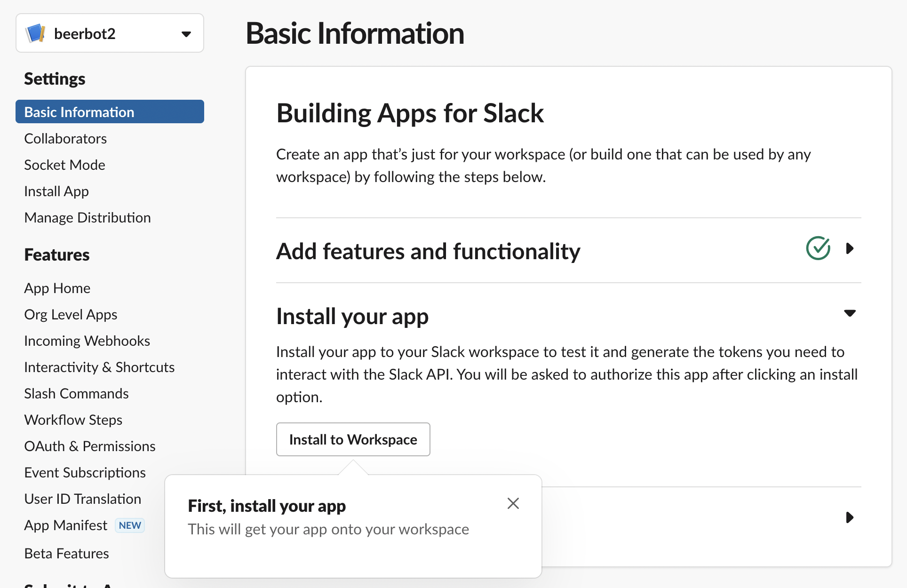Open Manage Distribution page
This screenshot has width=907, height=588.
(88, 218)
